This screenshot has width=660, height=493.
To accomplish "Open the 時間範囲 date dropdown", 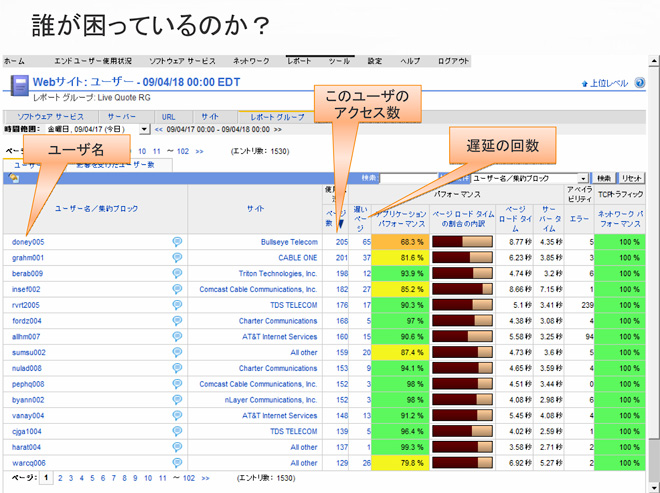I will pos(144,129).
